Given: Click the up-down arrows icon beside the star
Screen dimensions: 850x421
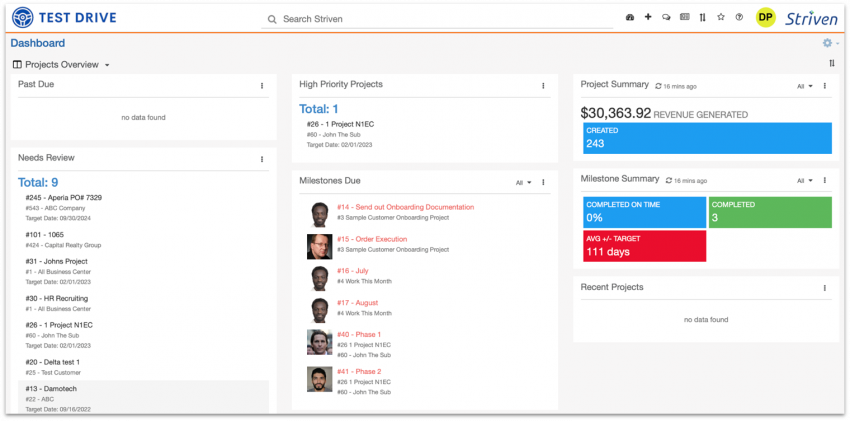Looking at the screenshot, I should tap(702, 18).
